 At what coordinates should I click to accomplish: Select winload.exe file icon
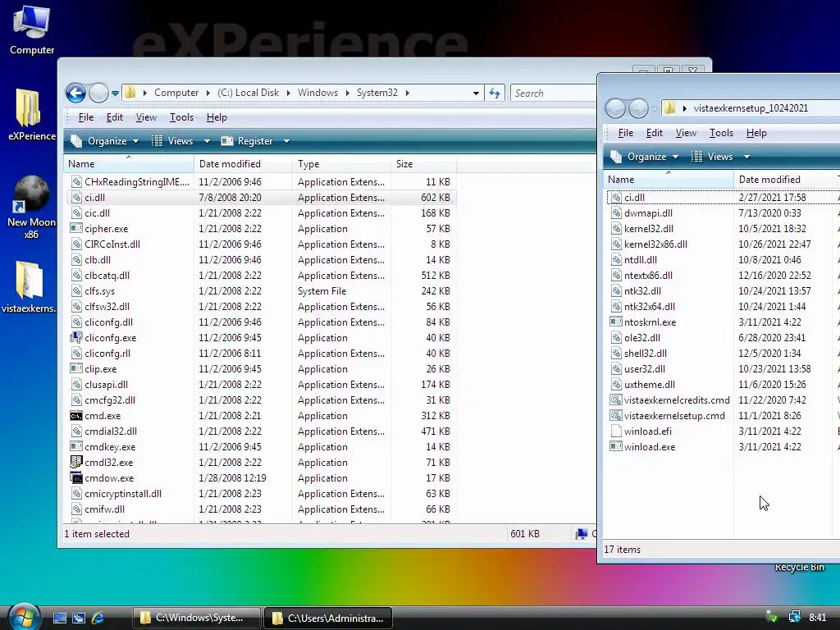(616, 447)
